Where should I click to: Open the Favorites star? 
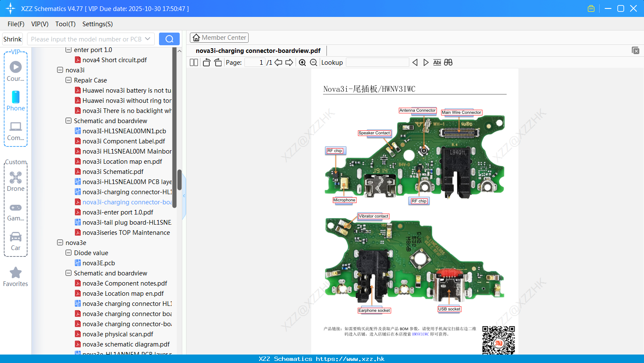(x=16, y=277)
